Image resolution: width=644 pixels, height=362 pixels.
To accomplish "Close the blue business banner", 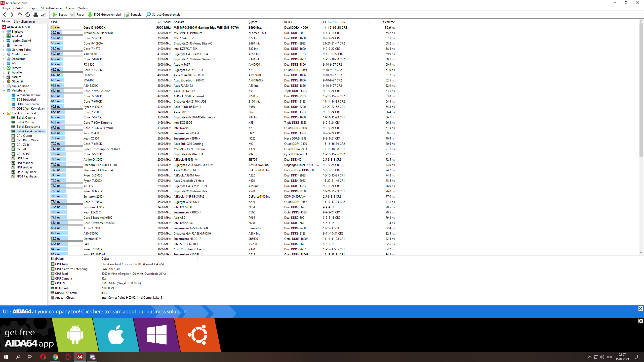I will tap(641, 308).
